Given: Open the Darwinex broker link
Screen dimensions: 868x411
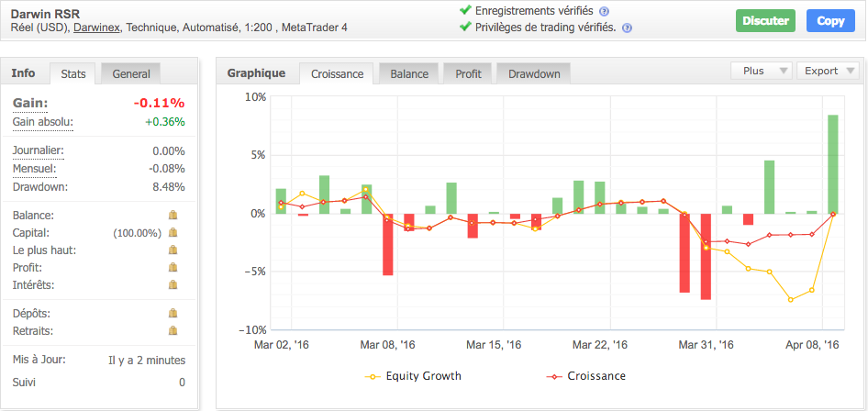Looking at the screenshot, I should tap(98, 28).
